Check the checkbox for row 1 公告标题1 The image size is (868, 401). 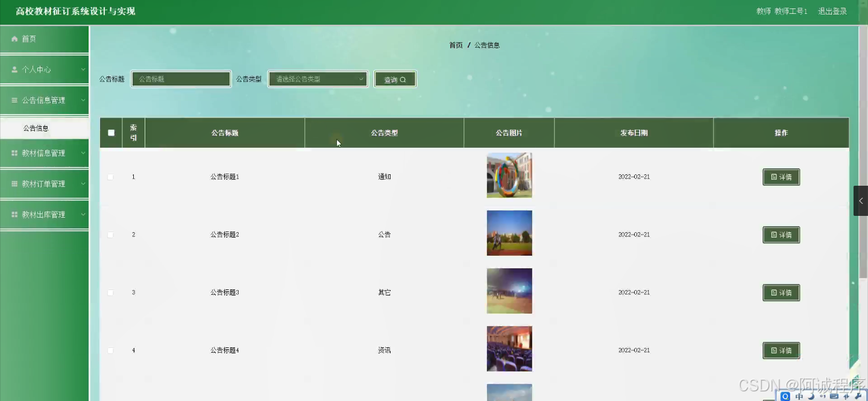110,177
